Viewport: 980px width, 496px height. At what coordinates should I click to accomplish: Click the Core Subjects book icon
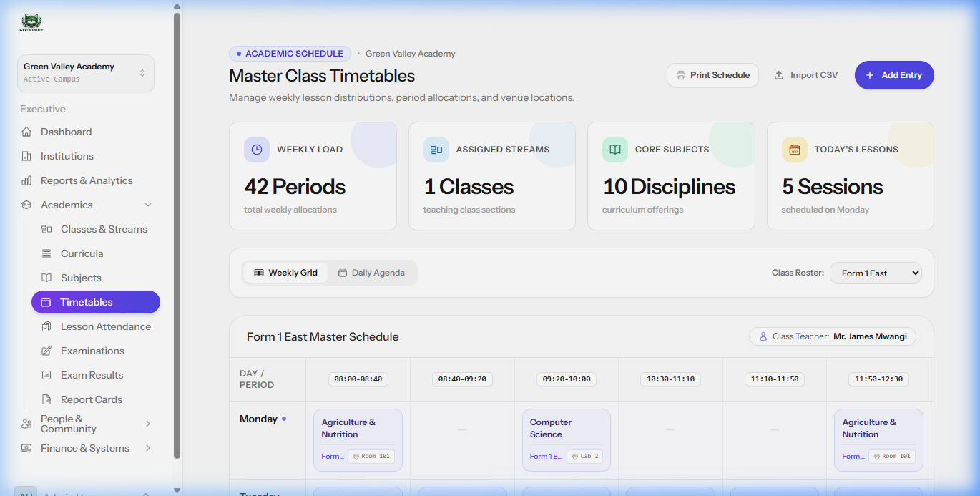click(615, 150)
